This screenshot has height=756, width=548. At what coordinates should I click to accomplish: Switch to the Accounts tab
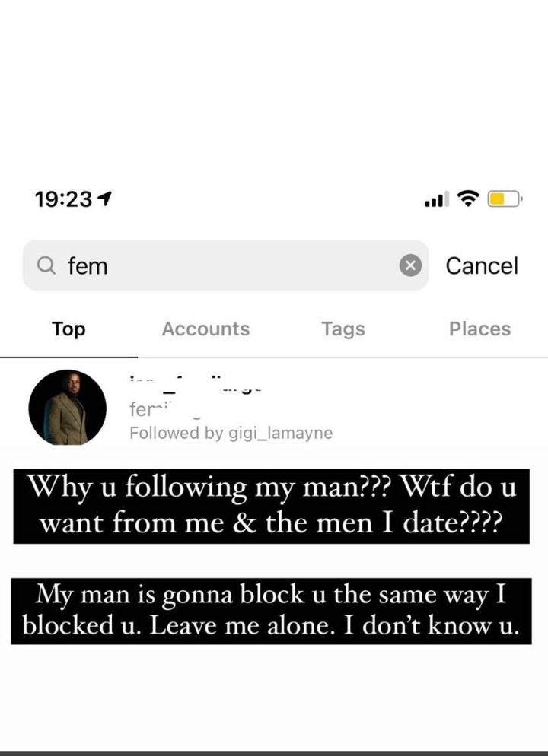(x=206, y=329)
